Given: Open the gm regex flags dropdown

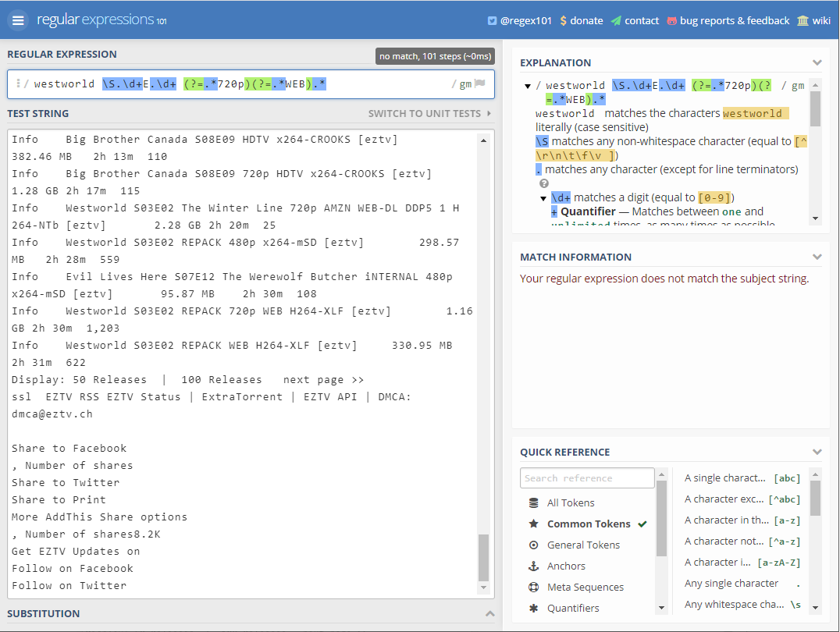Looking at the screenshot, I should tap(465, 83).
